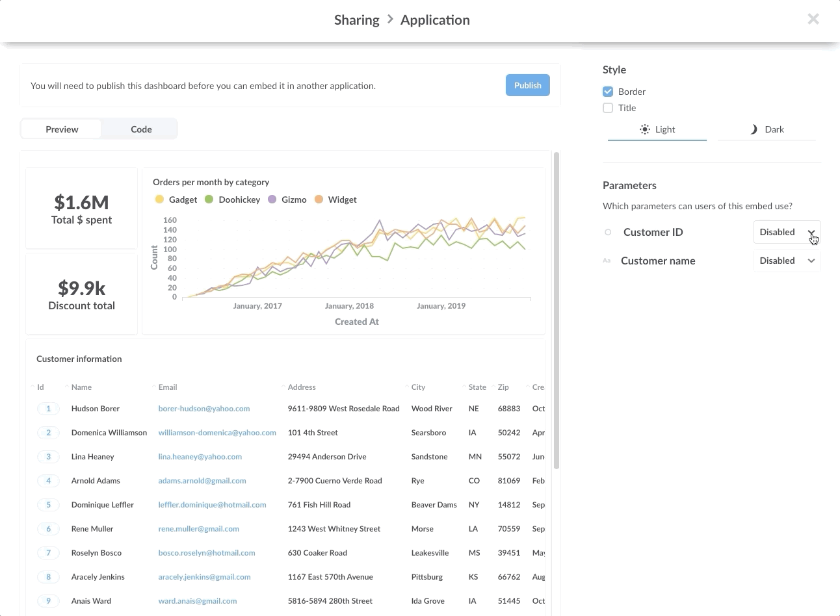Click the Customer ID parameter label
840x616 pixels.
653,232
